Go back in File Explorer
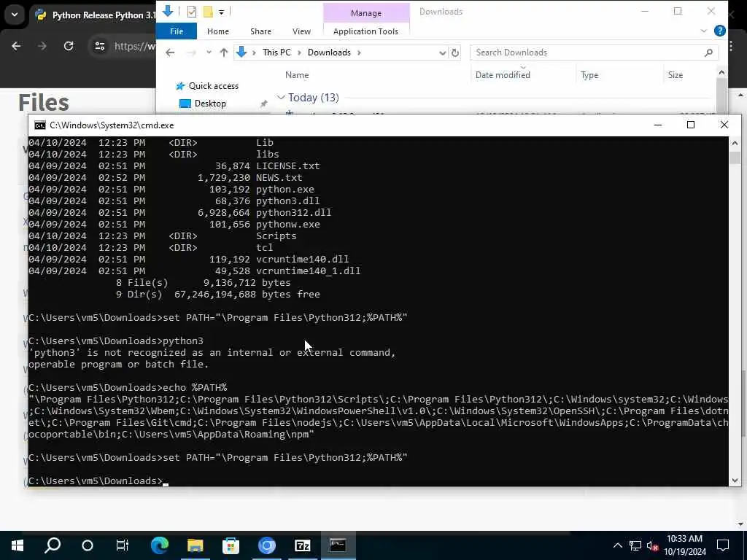 coord(170,52)
